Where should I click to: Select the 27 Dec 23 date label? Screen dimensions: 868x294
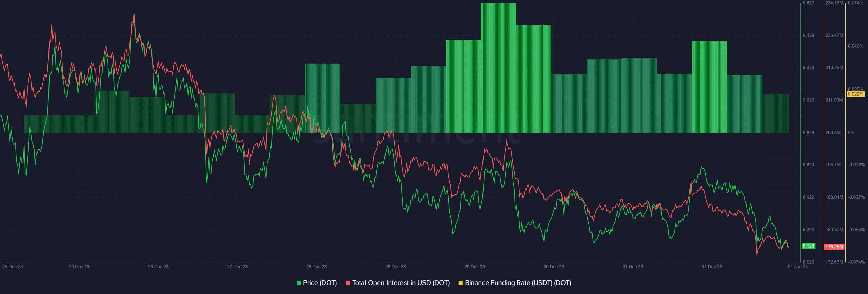click(237, 267)
